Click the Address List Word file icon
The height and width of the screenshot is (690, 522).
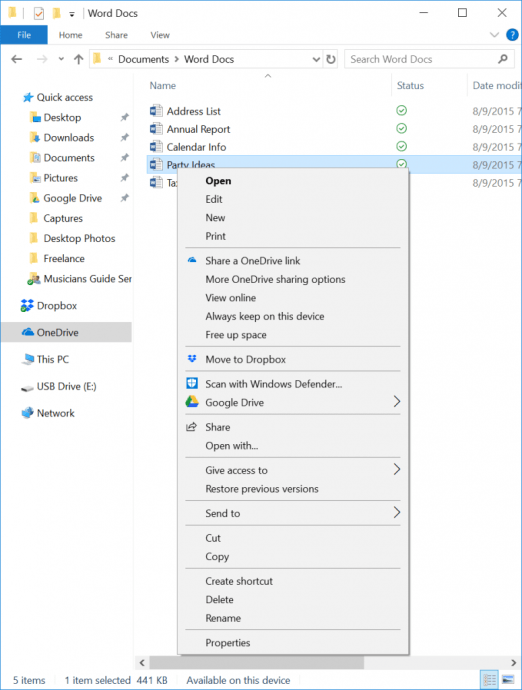pyautogui.click(x=156, y=110)
